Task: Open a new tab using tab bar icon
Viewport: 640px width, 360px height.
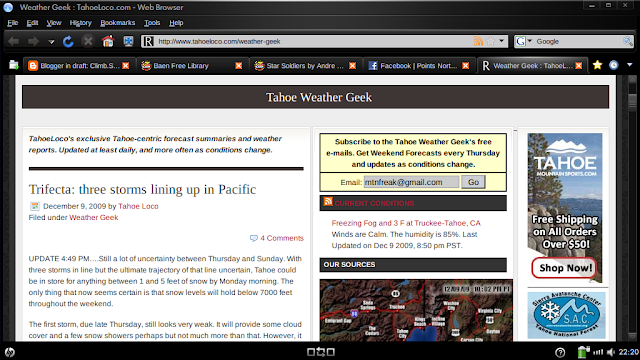Action: click(14, 65)
